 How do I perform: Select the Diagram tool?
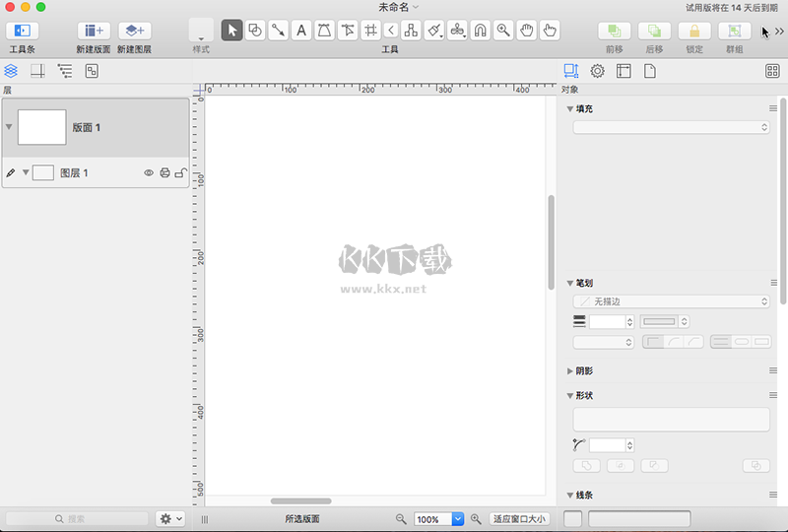[x=411, y=31]
